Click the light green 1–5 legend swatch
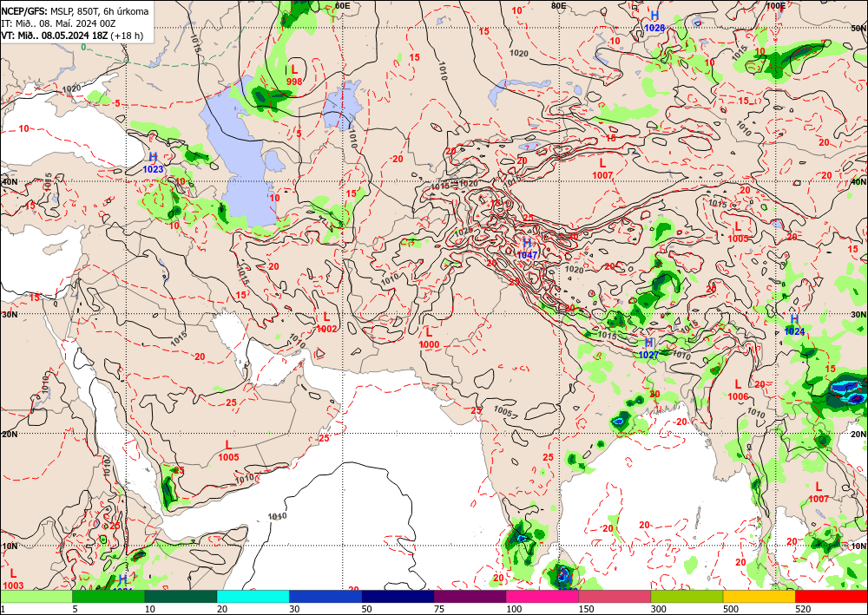The image size is (868, 615). 36,597
